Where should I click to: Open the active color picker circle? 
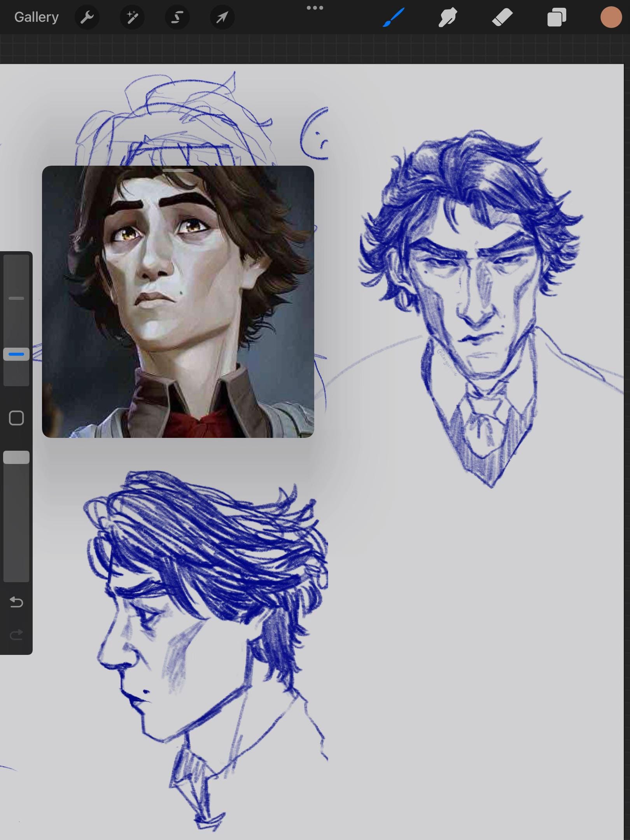tap(611, 17)
